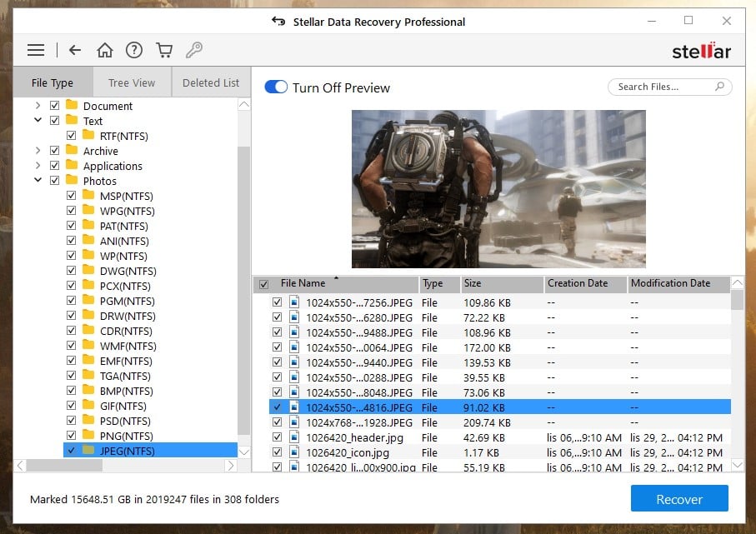
Task: Click the PSD(NTFS) folder icon
Action: point(88,420)
